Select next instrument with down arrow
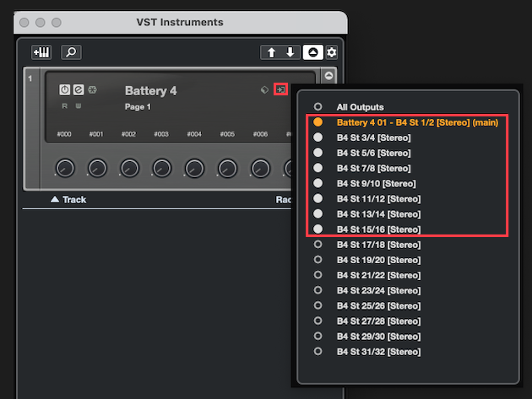Viewport: 532px width, 399px height. [290, 52]
